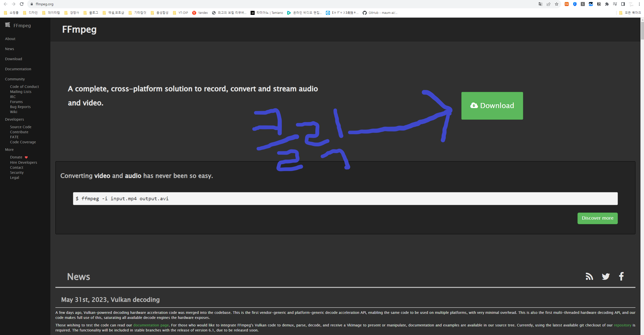The height and width of the screenshot is (335, 644).
Task: Click the browser forward arrow
Action: [14, 4]
